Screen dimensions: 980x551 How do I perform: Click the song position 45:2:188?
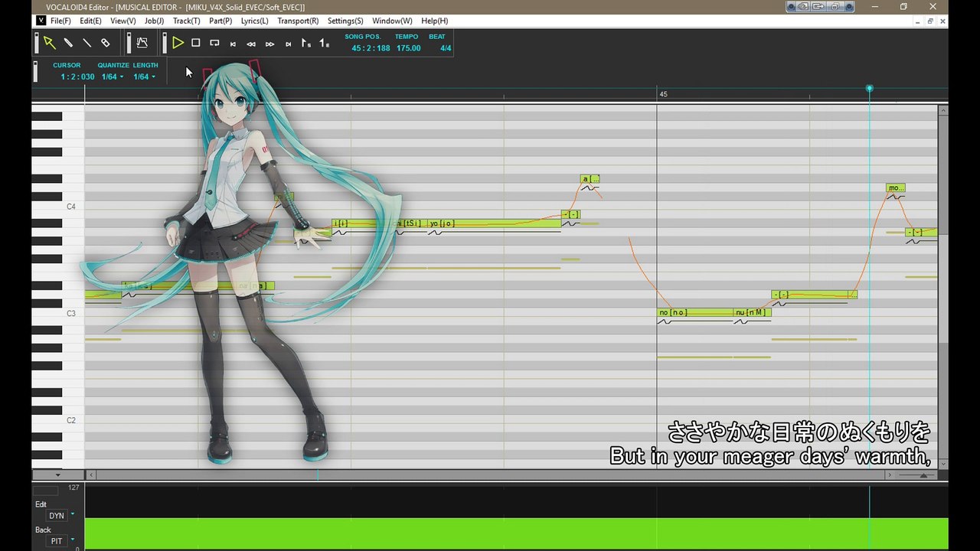tap(371, 48)
